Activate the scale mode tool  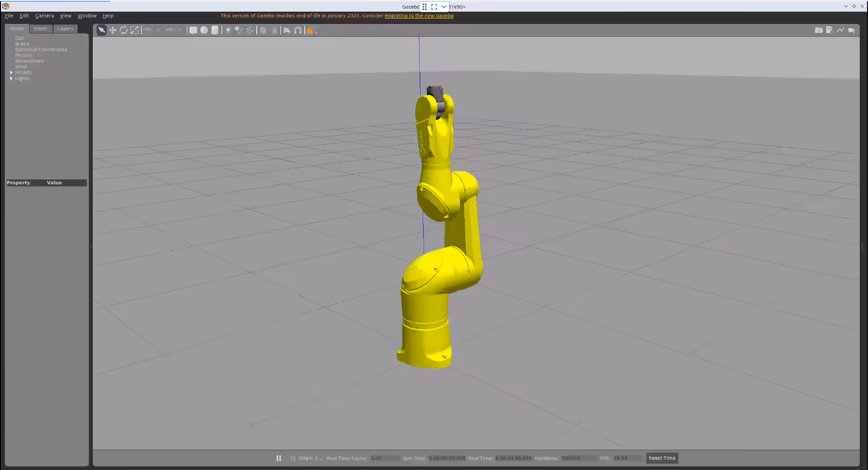tap(135, 30)
